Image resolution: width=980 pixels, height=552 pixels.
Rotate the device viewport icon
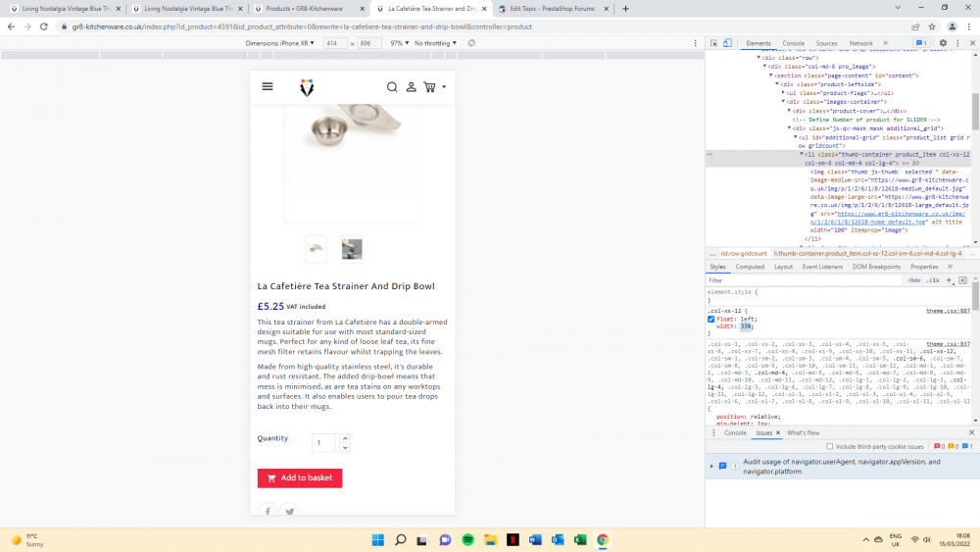coord(472,43)
